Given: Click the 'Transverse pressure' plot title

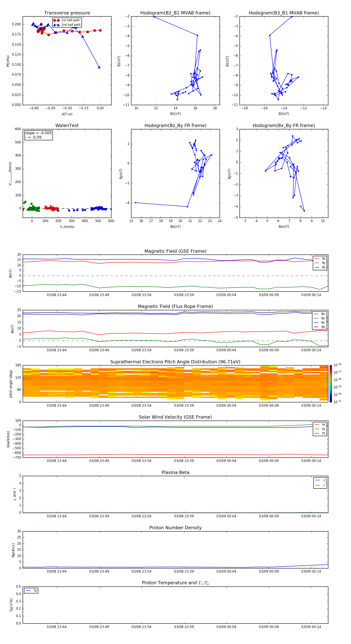Looking at the screenshot, I should tap(67, 13).
